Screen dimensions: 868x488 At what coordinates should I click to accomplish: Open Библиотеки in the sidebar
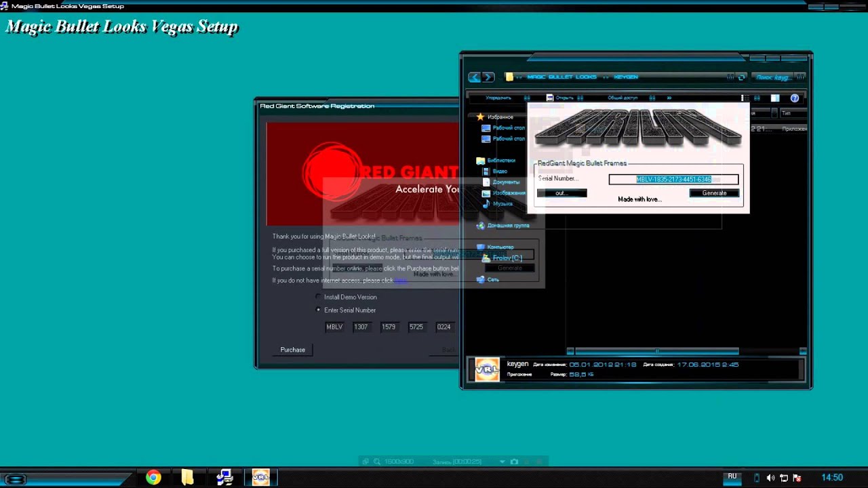coord(496,161)
